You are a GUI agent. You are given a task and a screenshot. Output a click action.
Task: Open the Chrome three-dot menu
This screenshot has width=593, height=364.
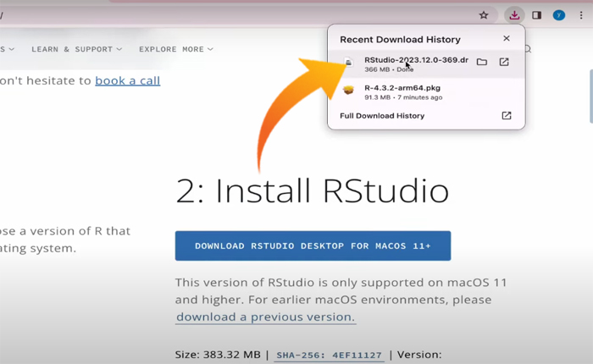(581, 15)
